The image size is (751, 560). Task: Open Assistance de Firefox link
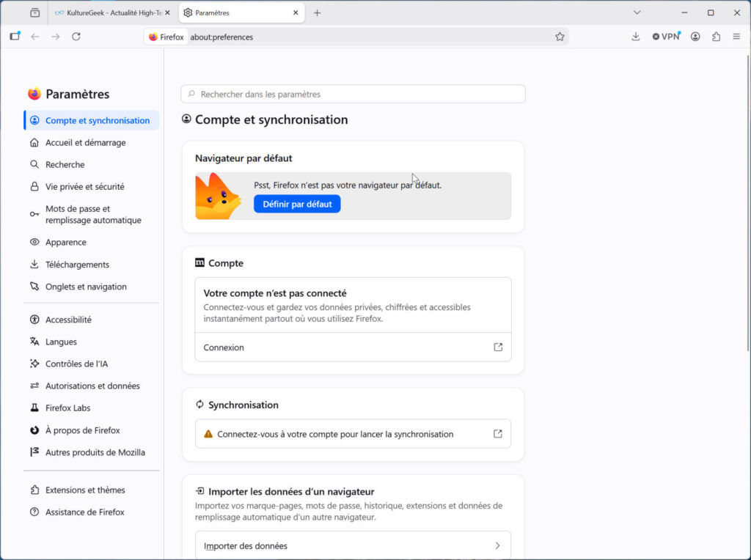point(92,512)
